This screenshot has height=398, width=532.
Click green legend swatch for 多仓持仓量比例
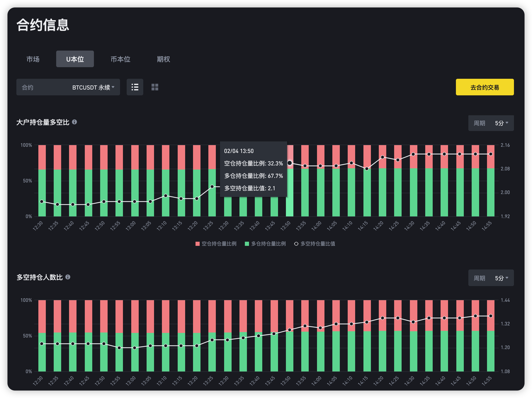pyautogui.click(x=247, y=244)
